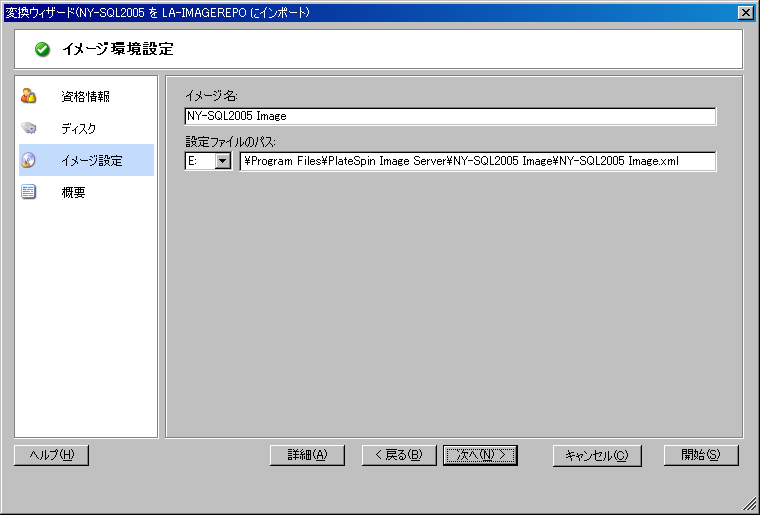Cancel the wizard with キャンセル(C)

597,455
